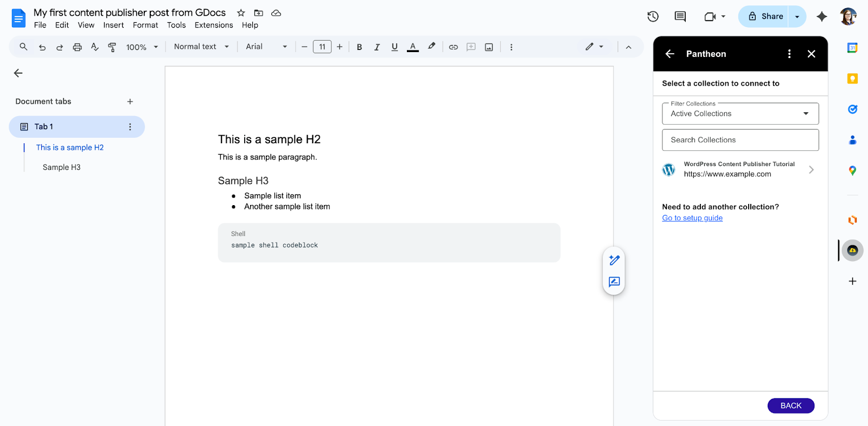Insert a link

(454, 47)
